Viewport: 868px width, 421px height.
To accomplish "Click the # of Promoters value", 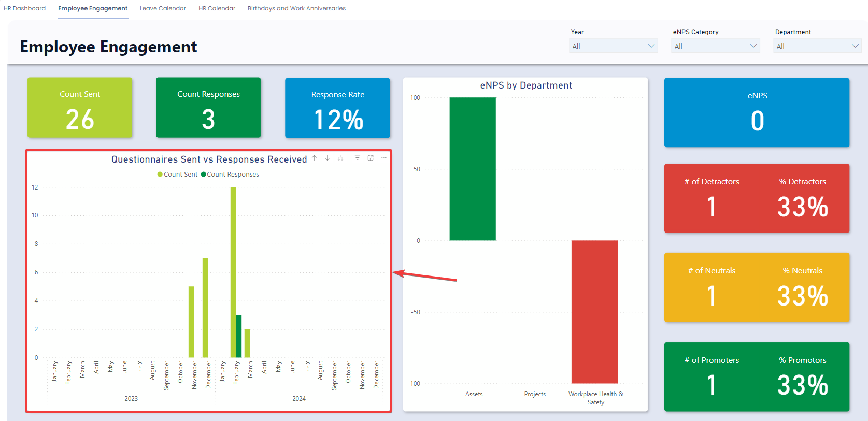I will pos(712,385).
